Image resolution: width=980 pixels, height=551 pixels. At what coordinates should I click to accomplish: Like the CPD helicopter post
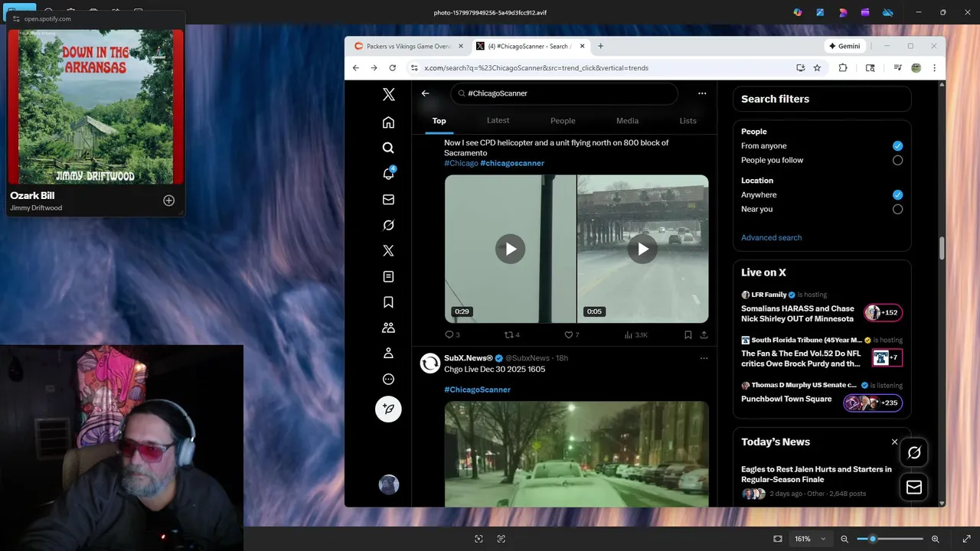571,334
